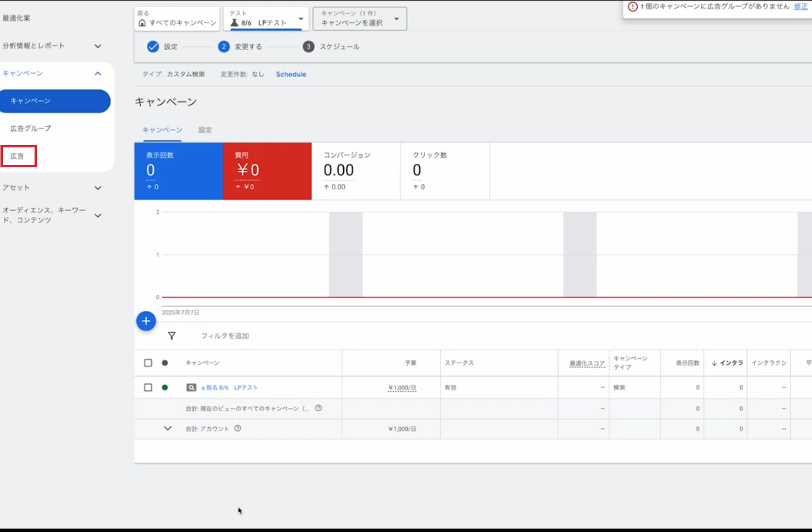Expand the 合計: アカウント row chevron

[168, 428]
